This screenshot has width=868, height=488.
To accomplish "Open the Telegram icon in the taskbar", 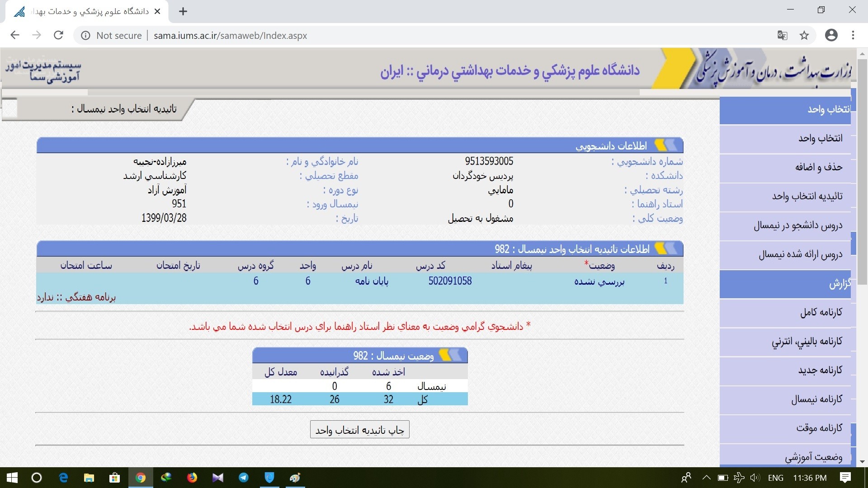I will click(x=244, y=478).
